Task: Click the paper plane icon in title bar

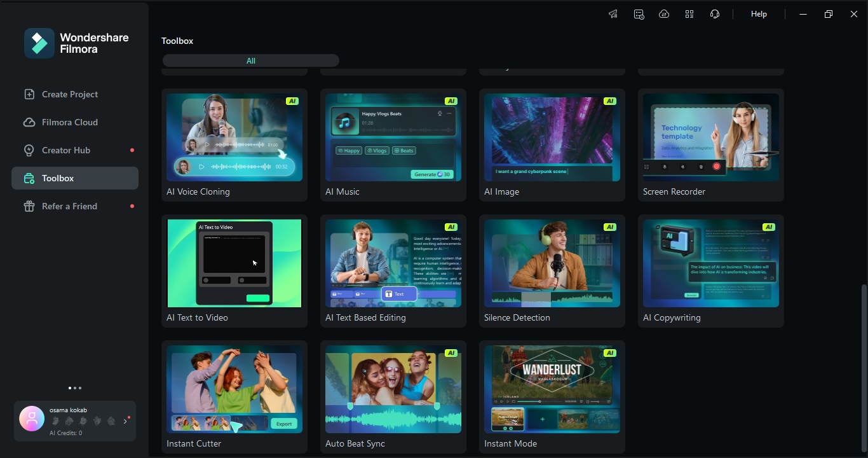Action: (x=613, y=14)
